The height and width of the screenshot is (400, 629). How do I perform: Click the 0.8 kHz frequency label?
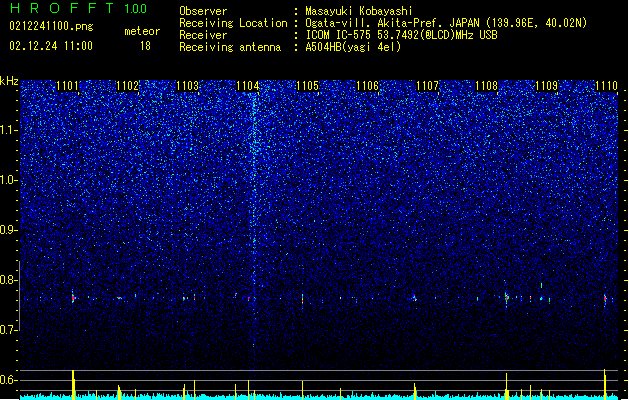[9, 280]
